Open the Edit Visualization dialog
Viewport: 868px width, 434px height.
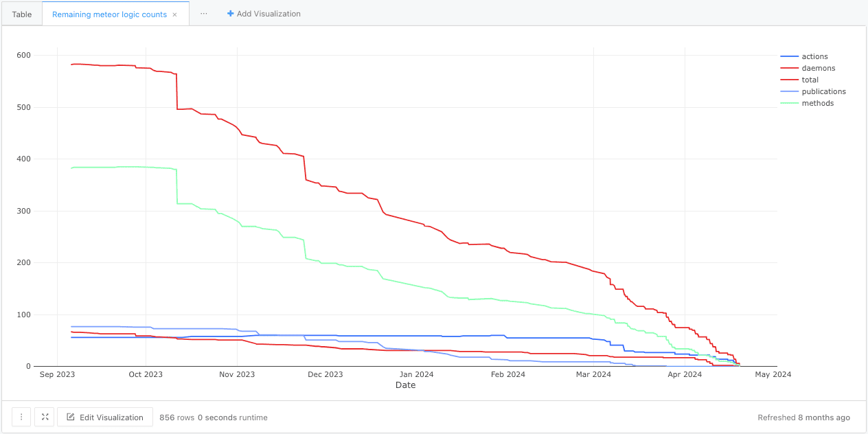pos(104,417)
